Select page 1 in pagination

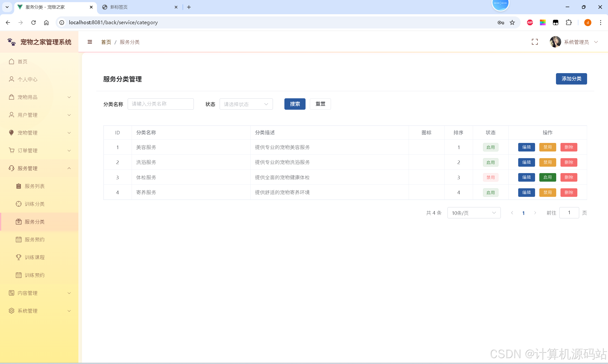pyautogui.click(x=523, y=213)
